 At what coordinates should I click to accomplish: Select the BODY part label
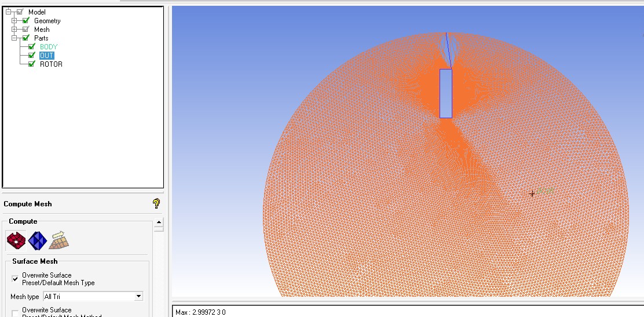[49, 46]
